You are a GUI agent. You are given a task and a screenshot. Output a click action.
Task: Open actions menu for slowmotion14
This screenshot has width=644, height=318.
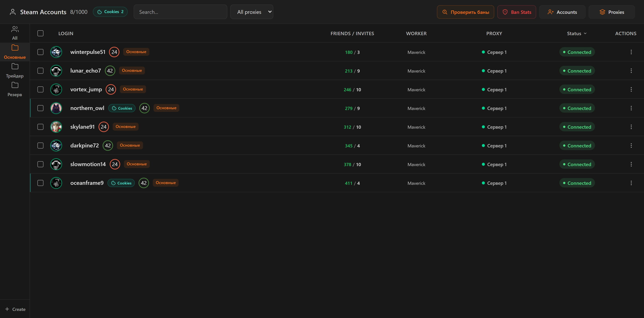631,164
